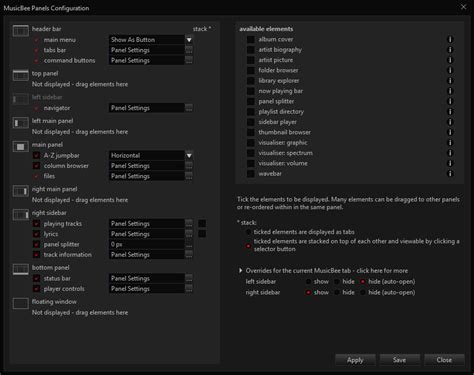Click the right sidebar layout icon
The height and width of the screenshot is (375, 474).
[21, 215]
